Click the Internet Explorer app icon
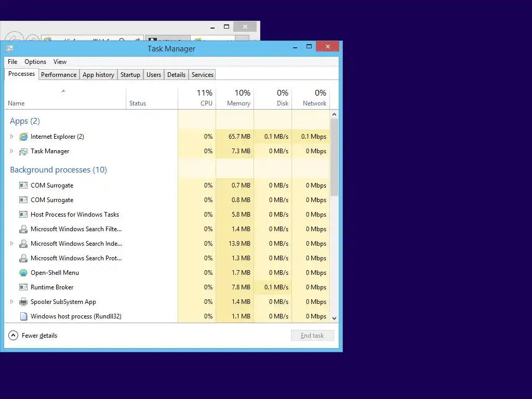Image resolution: width=532 pixels, height=399 pixels. (23, 137)
